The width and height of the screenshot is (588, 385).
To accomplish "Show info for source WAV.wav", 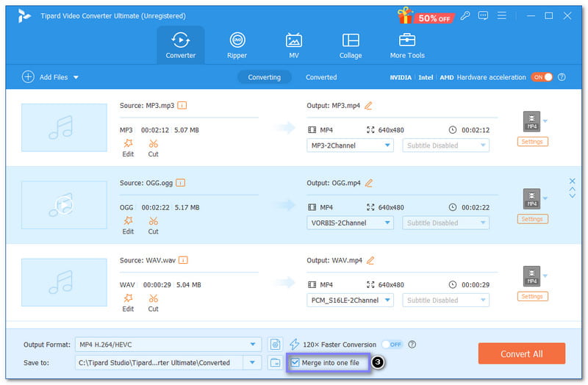I will tap(183, 260).
